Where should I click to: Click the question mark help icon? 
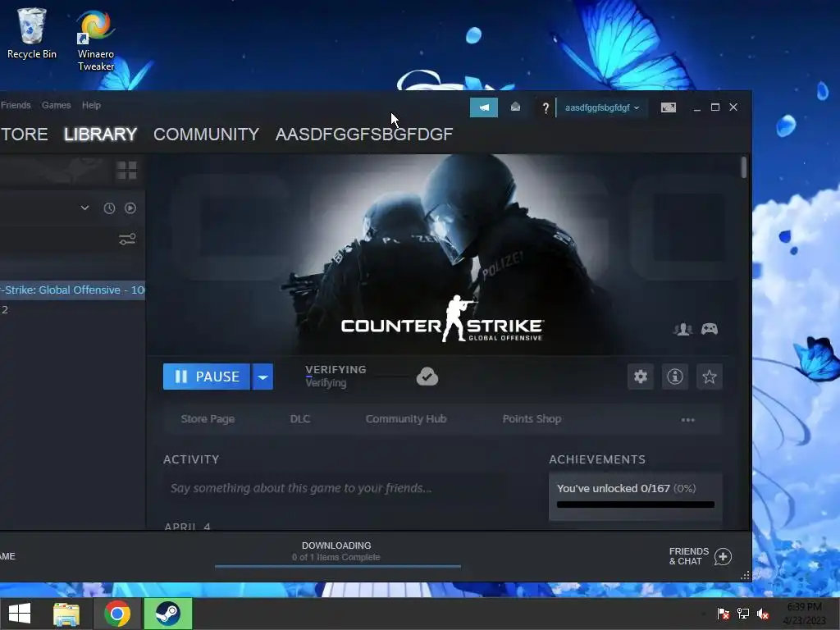click(546, 107)
